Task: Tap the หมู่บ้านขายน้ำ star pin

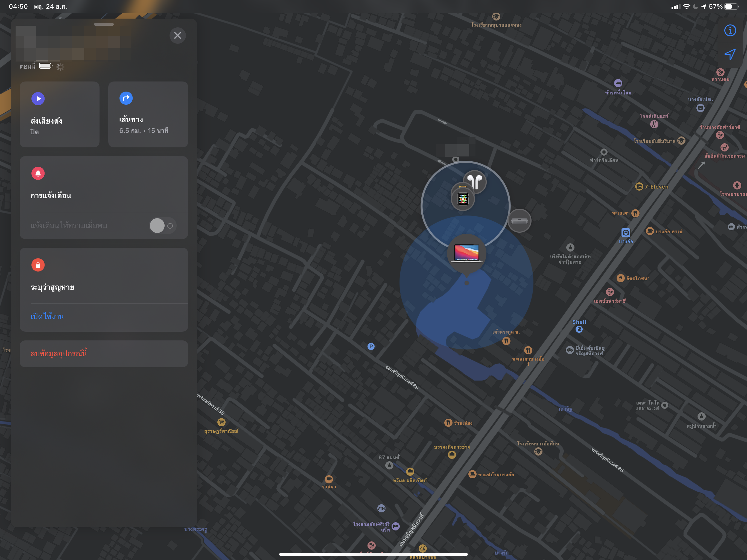Action: (x=701, y=416)
